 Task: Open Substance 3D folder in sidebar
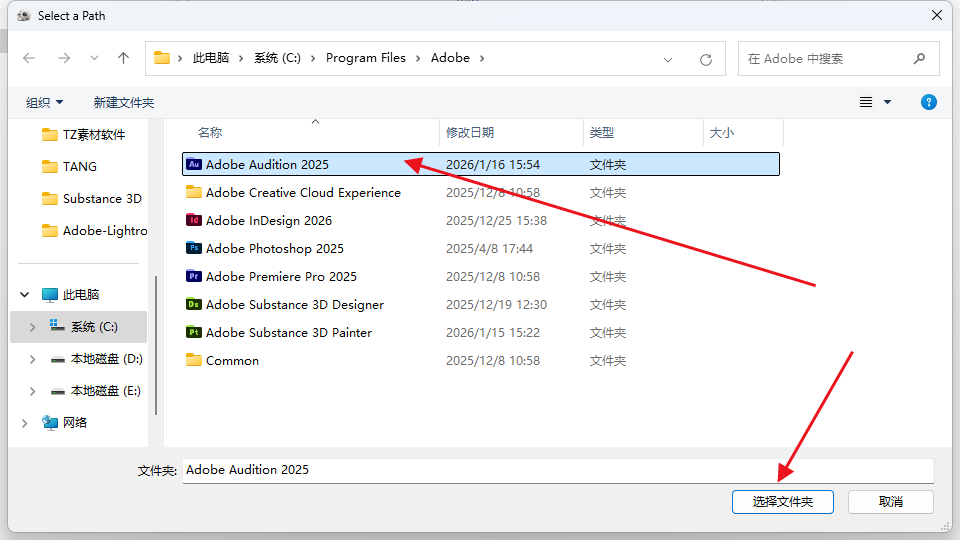coord(92,198)
